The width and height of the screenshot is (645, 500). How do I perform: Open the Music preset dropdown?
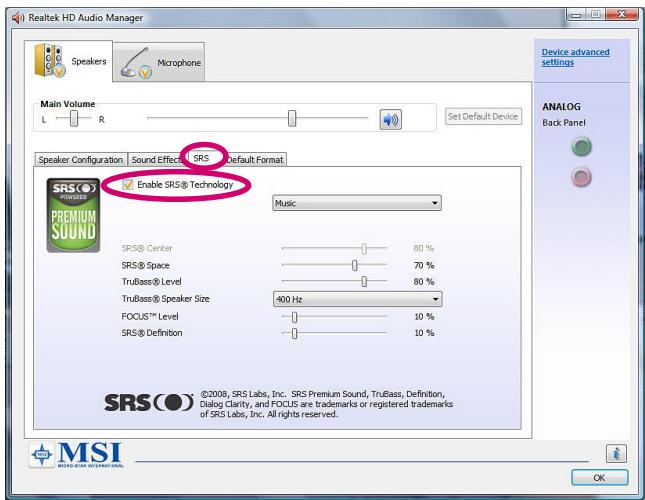(357, 203)
